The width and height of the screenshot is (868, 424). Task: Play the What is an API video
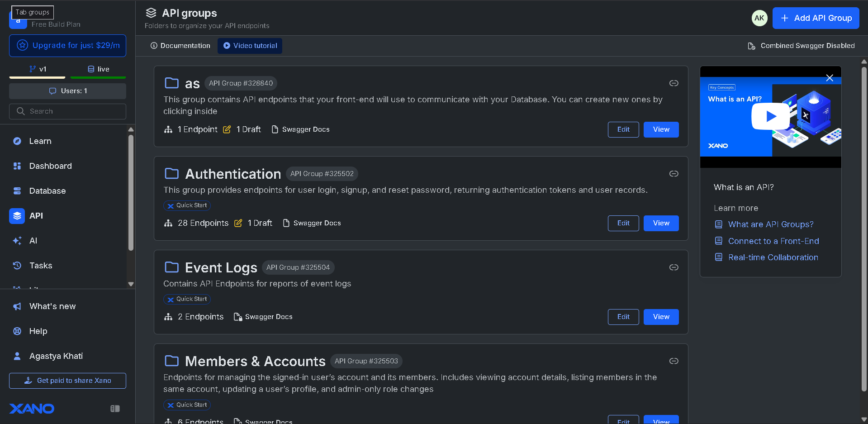[x=770, y=117]
